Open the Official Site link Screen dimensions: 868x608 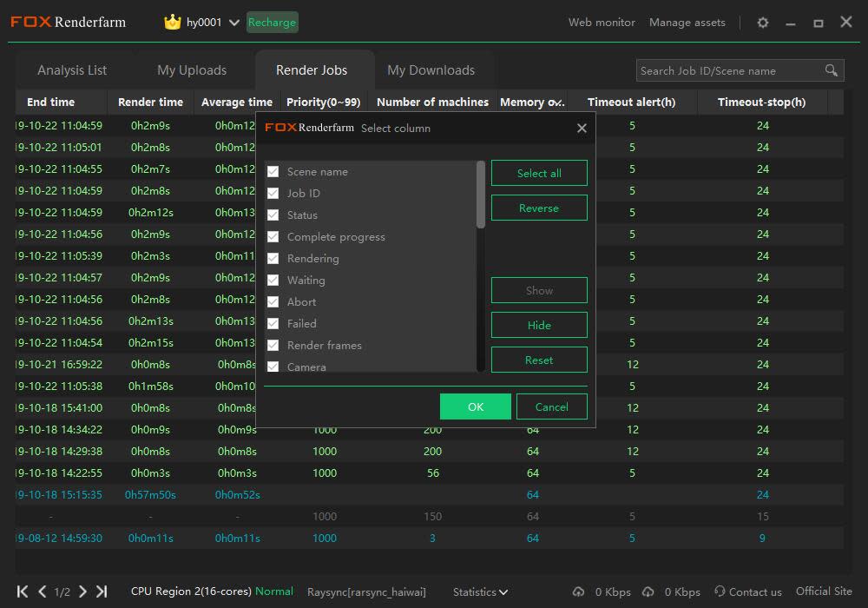tap(824, 591)
